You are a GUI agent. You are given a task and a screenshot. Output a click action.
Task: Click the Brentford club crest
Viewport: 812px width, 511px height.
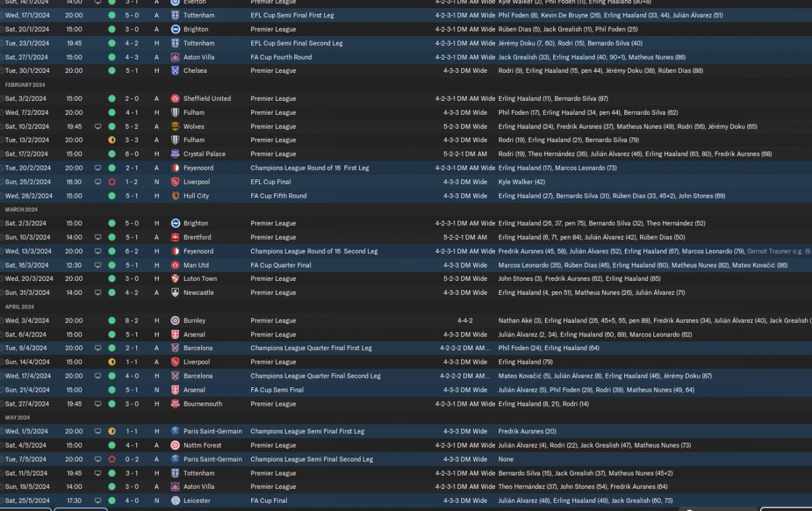click(175, 237)
